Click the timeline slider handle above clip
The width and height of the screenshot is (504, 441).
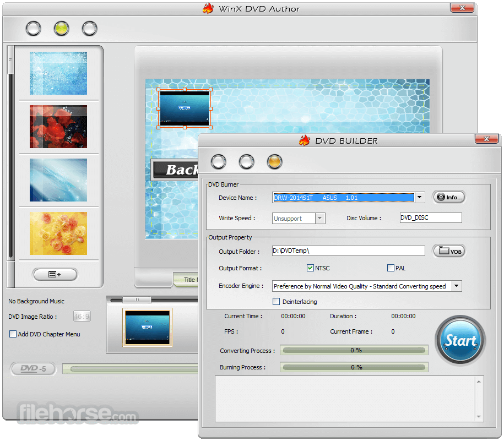[x=137, y=300]
